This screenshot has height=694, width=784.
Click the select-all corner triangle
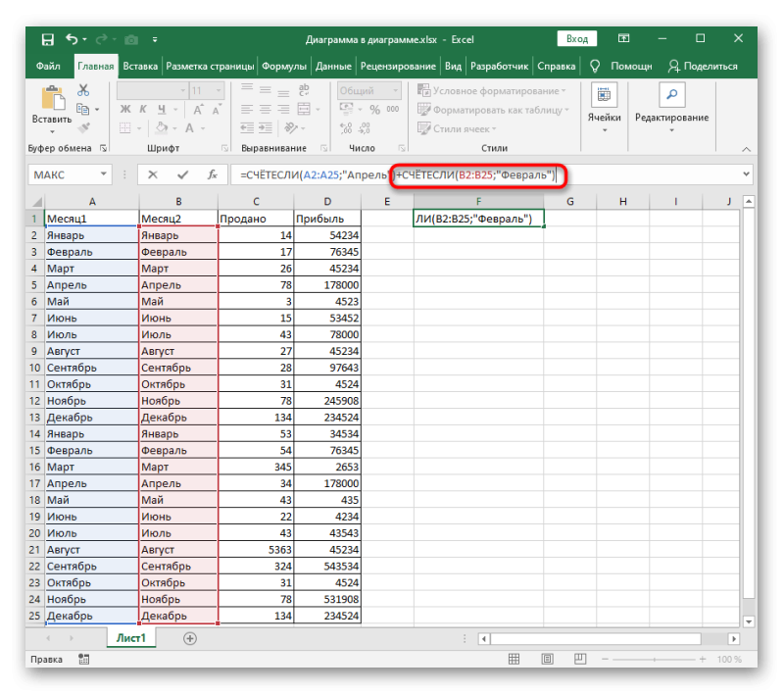tap(37, 202)
